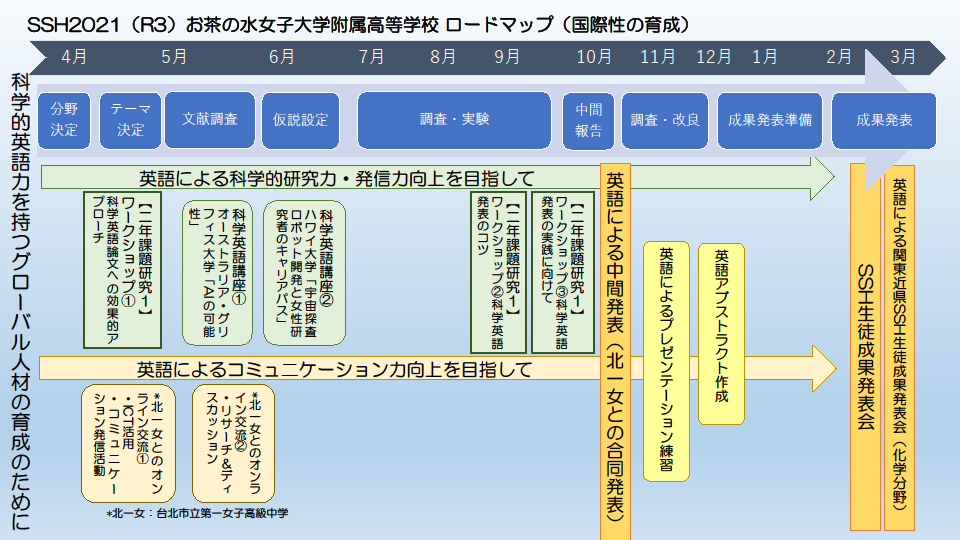Click the 成果発表 blue box
The height and width of the screenshot is (540, 960).
(x=884, y=121)
